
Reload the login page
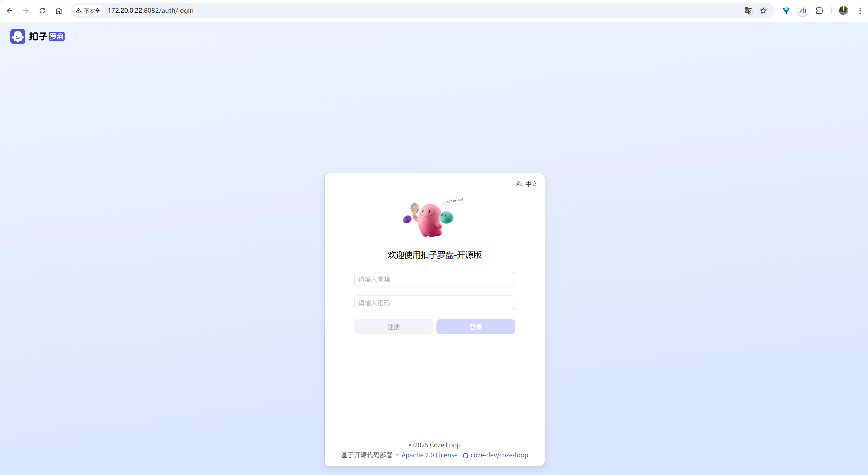pos(42,10)
